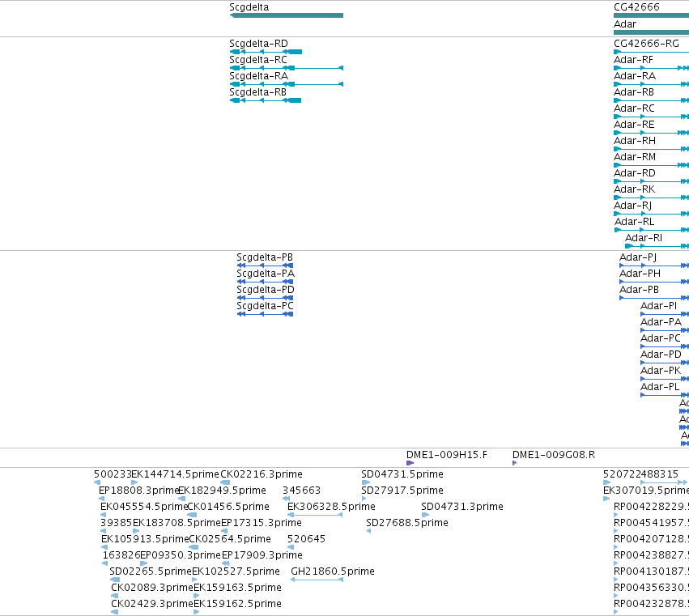Open the Scgdelta-RD transcript

[258, 44]
